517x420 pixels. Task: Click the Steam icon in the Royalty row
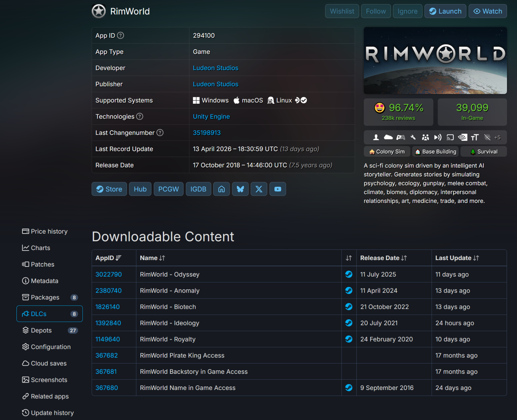[x=349, y=339]
